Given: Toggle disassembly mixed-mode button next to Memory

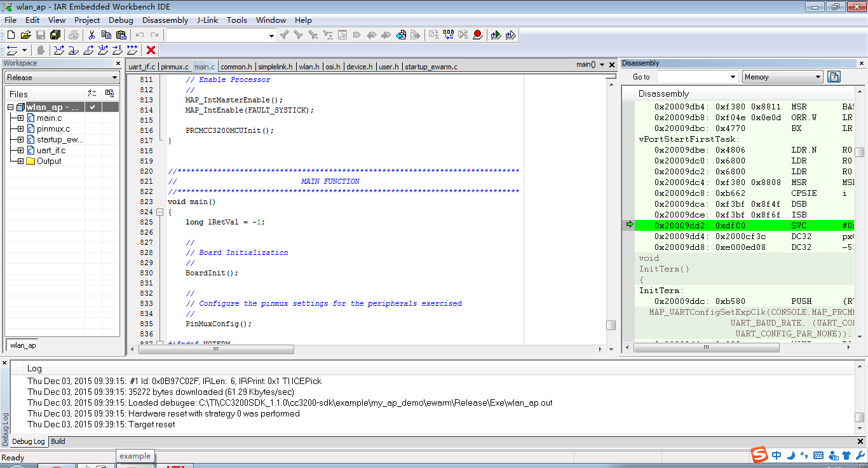Looking at the screenshot, I should 834,77.
